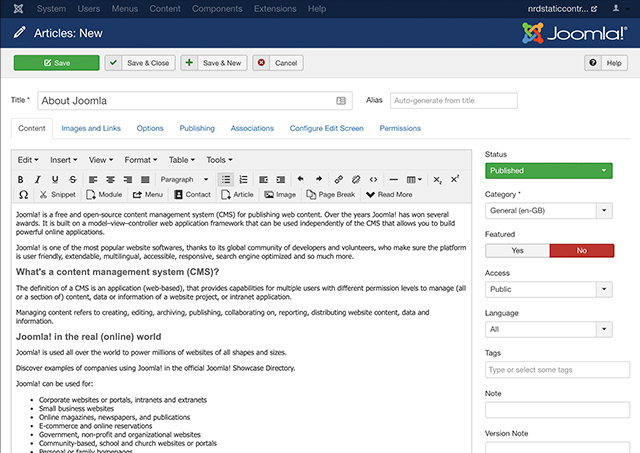Open editor Tools menu
The image size is (640, 453).
point(219,160)
